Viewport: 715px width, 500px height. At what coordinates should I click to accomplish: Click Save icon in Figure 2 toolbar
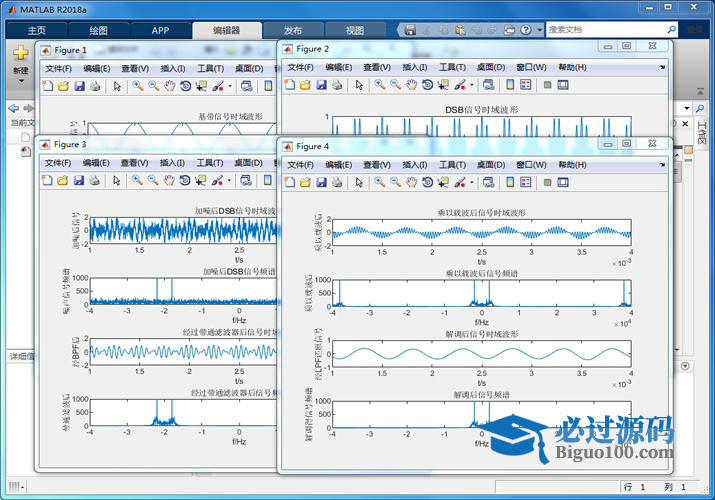point(321,85)
